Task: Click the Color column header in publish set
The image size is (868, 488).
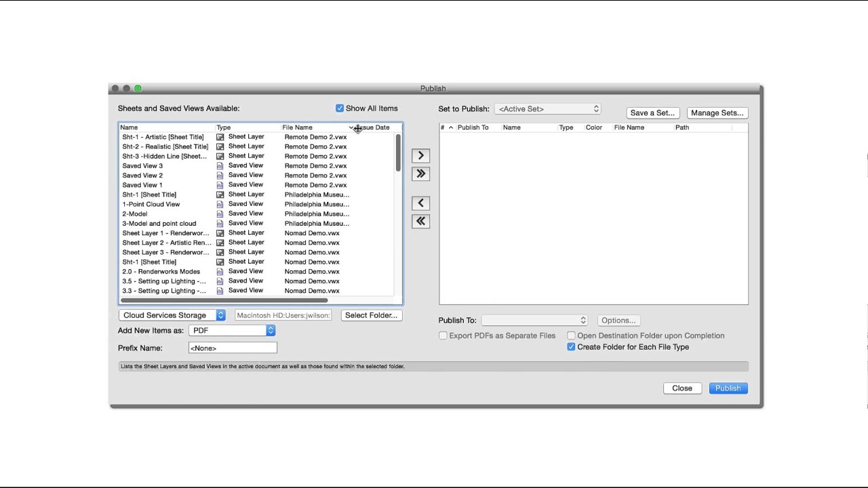Action: pos(594,127)
